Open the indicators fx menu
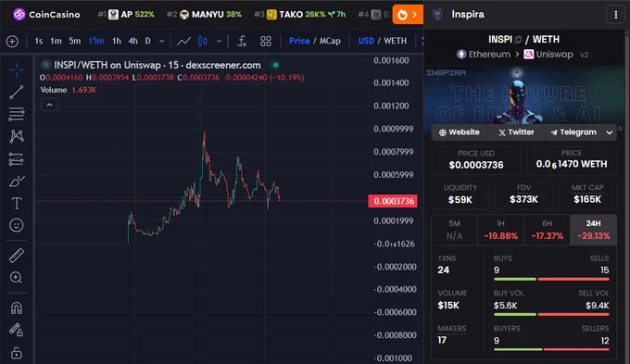630x364 pixels. pyautogui.click(x=242, y=41)
